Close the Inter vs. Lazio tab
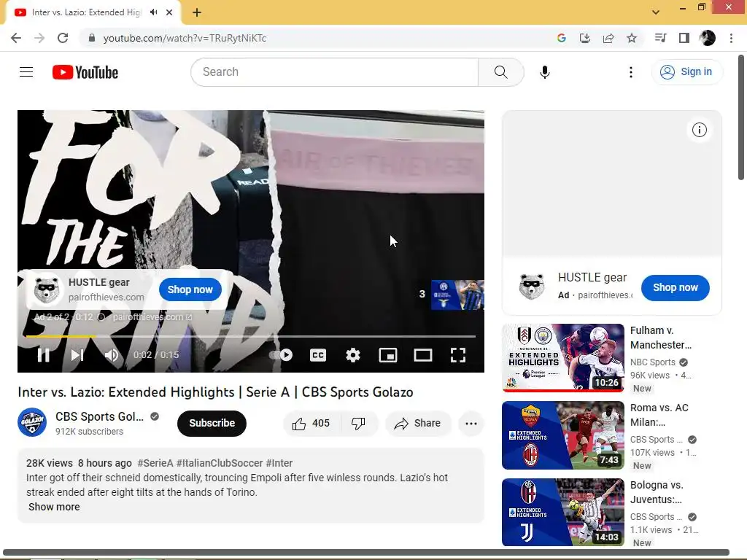747x560 pixels. (x=169, y=12)
